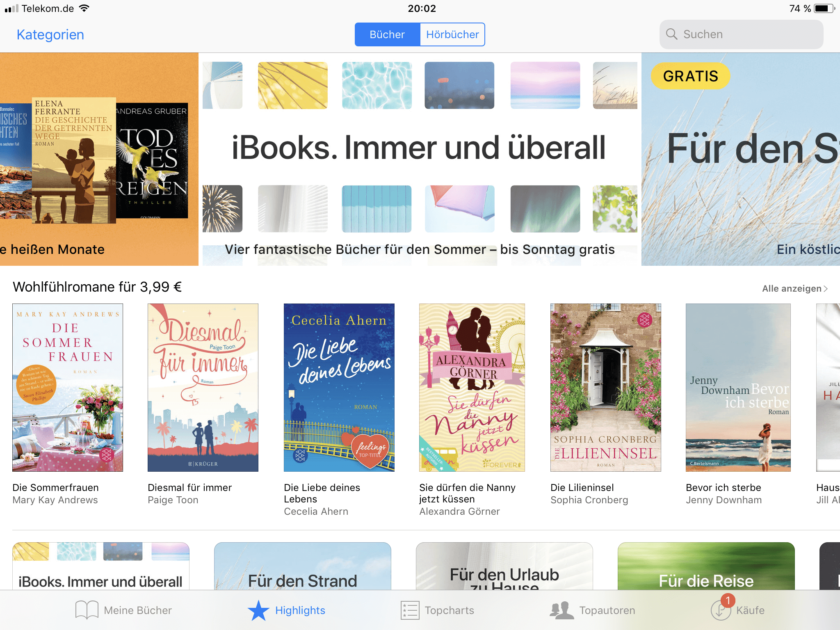
Task: Click the Die Lilieninsel title link
Action: click(x=582, y=488)
